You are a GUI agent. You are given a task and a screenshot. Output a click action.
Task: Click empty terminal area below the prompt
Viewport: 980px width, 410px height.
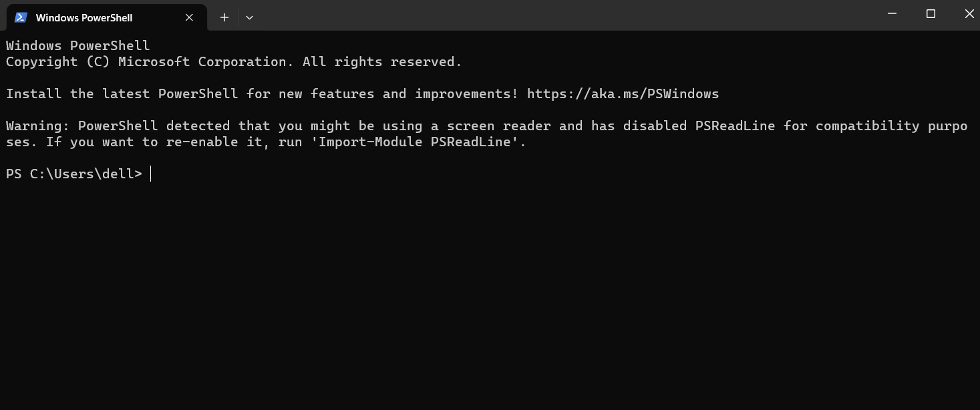point(490,294)
